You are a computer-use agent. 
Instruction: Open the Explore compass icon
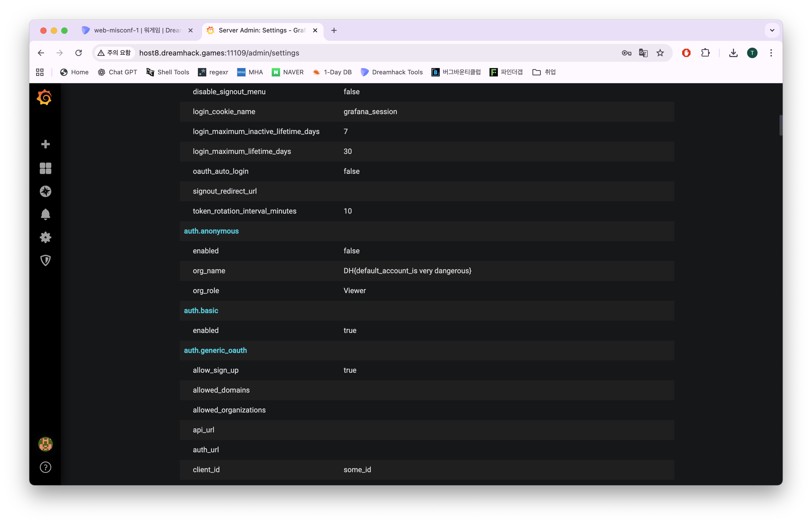pyautogui.click(x=45, y=191)
